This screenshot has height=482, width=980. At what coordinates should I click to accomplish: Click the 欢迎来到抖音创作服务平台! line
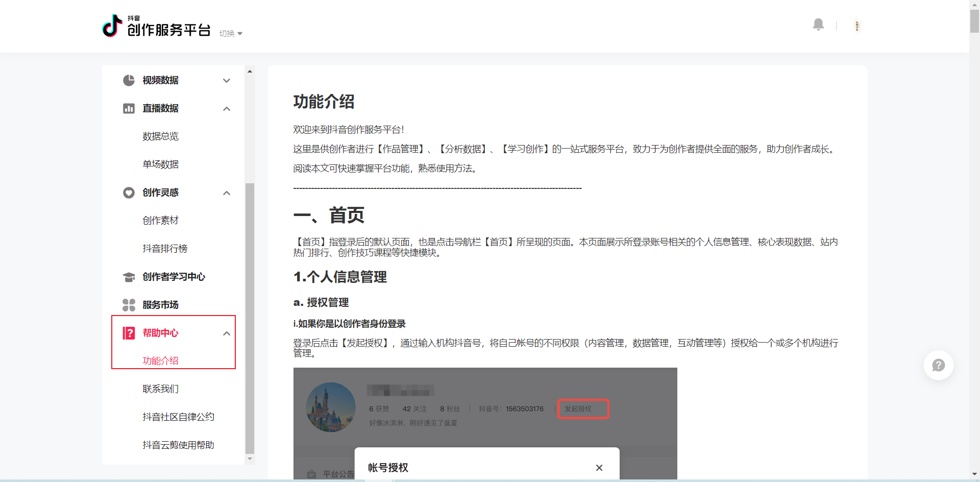[x=349, y=130]
